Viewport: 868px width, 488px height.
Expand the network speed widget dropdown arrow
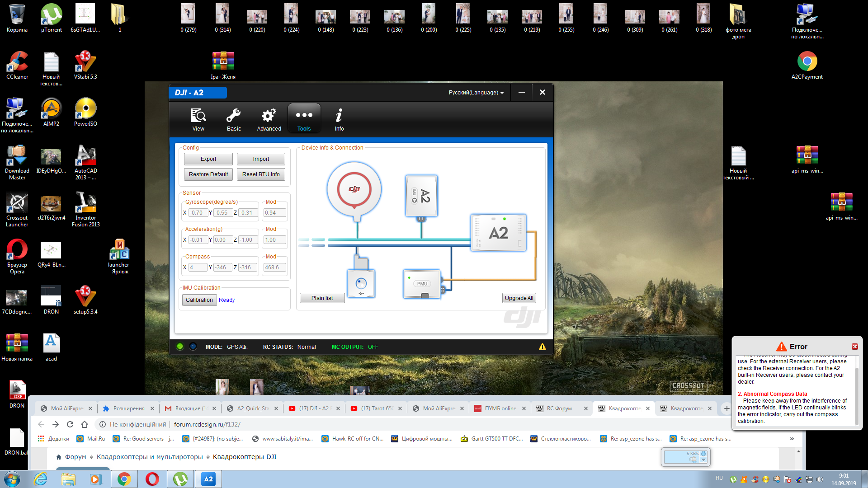point(703,460)
